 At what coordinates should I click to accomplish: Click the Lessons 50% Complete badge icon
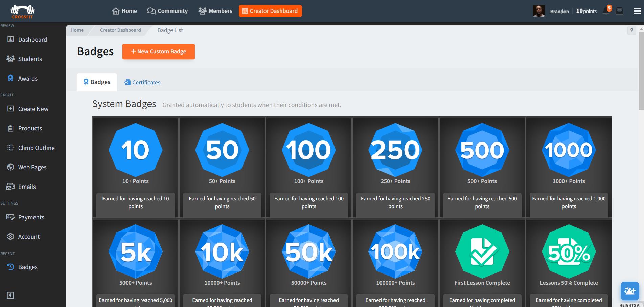tap(569, 251)
